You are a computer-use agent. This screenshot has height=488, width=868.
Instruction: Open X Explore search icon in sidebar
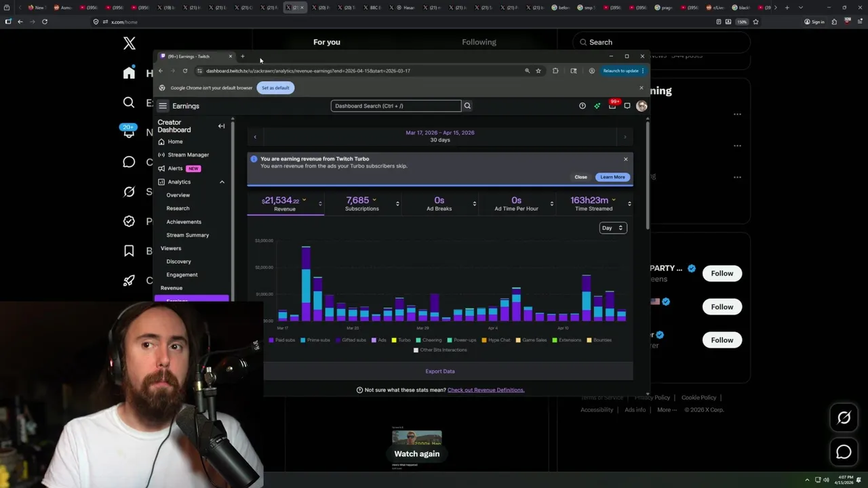coord(129,102)
